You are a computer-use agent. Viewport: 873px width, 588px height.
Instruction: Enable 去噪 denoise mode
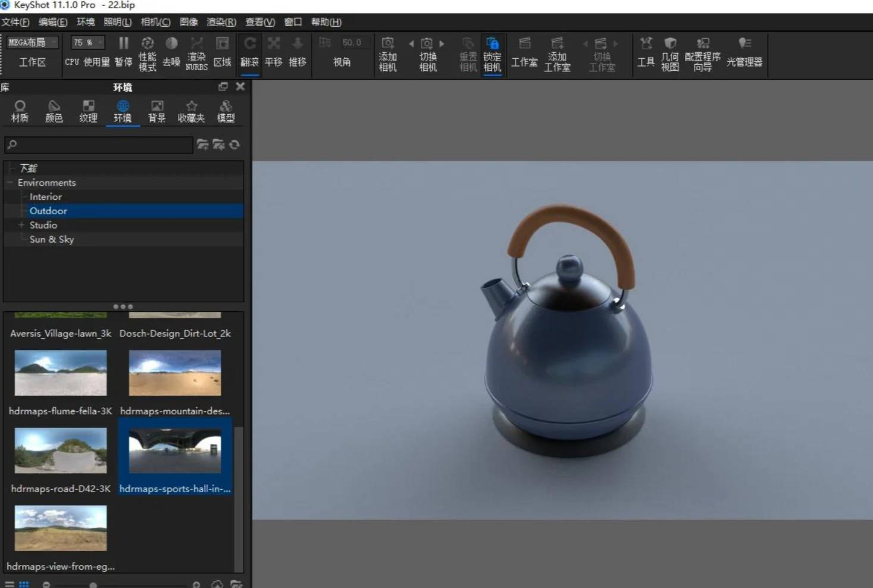(x=171, y=54)
